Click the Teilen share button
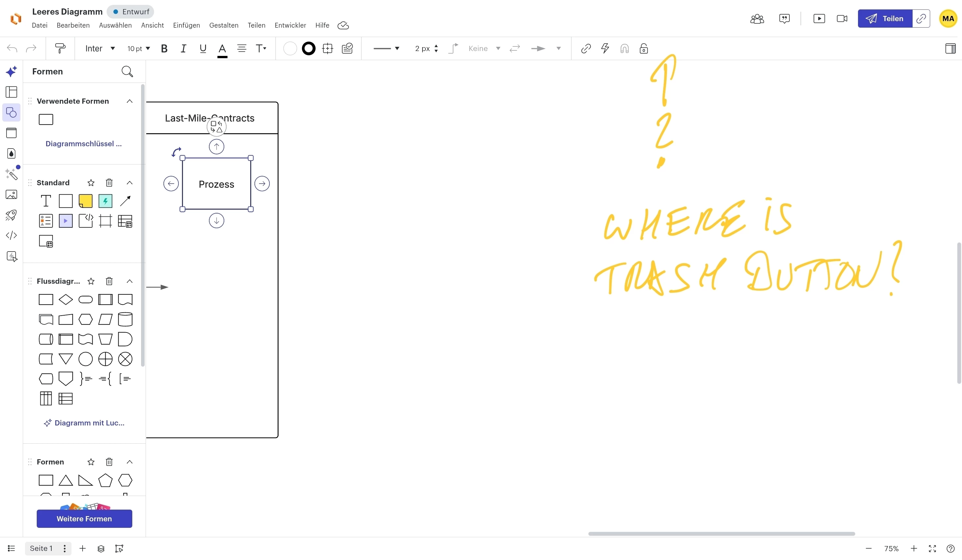Screen dimensions: 962x560 click(x=885, y=19)
